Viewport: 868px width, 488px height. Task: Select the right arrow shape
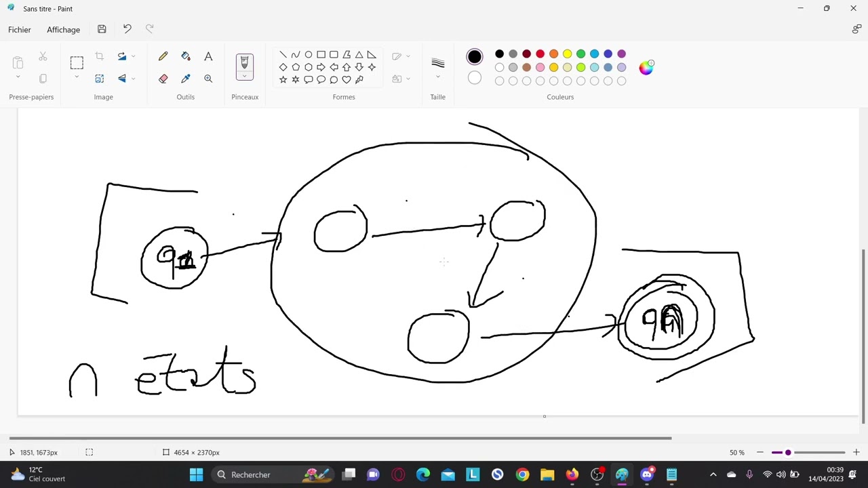point(321,67)
